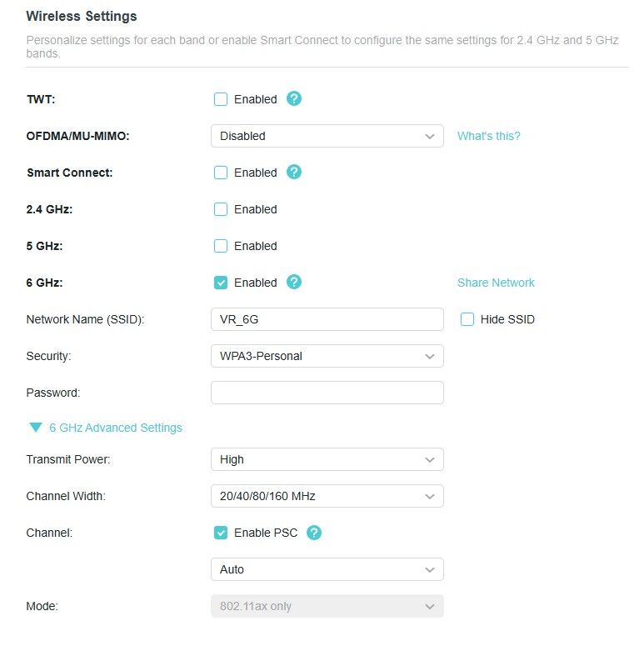Open the Transmit Power dropdown
The height and width of the screenshot is (651, 644).
click(x=327, y=459)
